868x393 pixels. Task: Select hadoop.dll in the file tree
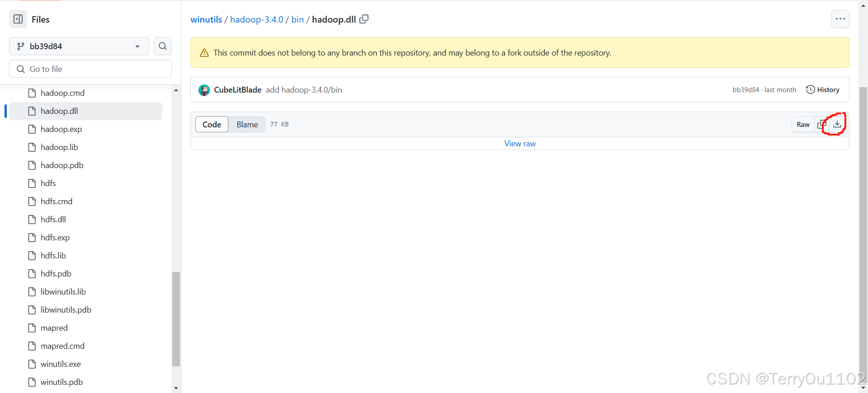(86, 111)
